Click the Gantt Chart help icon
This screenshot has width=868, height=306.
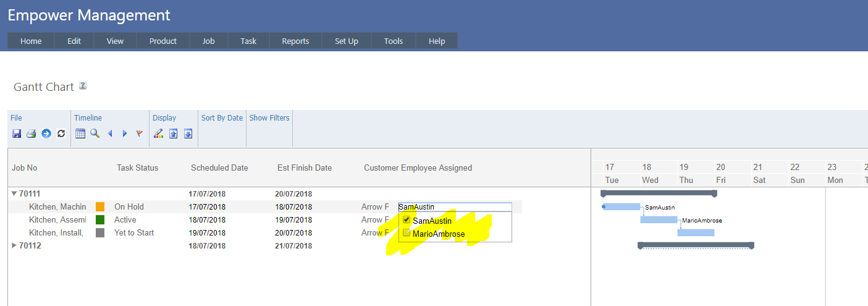(x=83, y=86)
